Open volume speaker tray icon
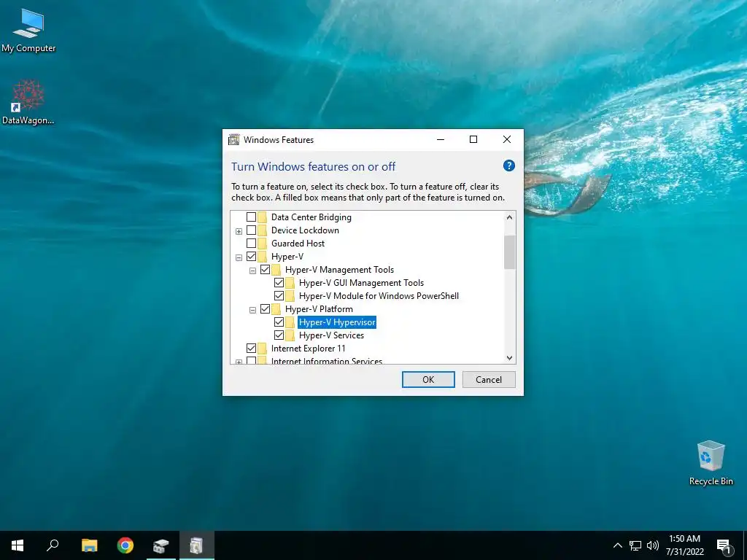This screenshot has height=560, width=747. coord(653,545)
